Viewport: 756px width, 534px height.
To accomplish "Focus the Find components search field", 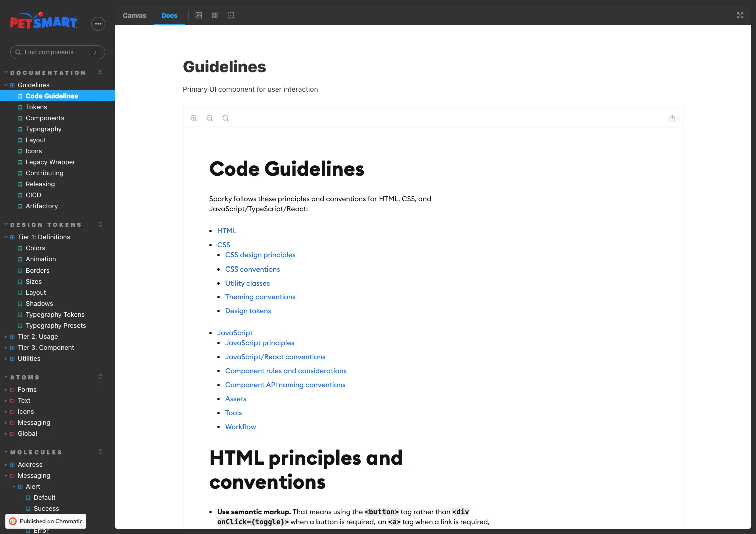I will (x=58, y=52).
